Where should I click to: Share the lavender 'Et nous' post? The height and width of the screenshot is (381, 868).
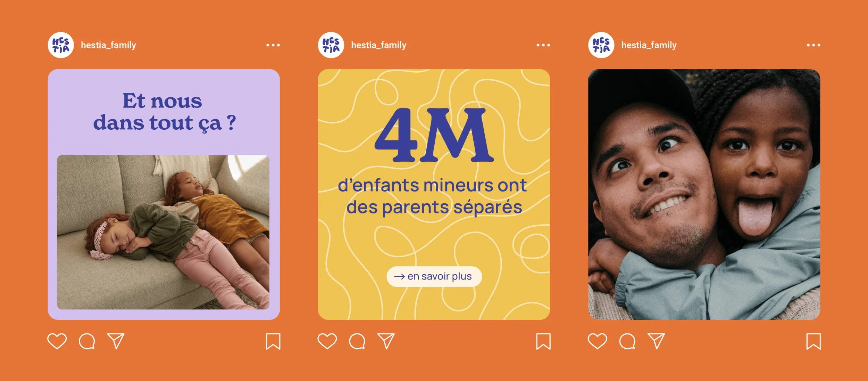(116, 341)
